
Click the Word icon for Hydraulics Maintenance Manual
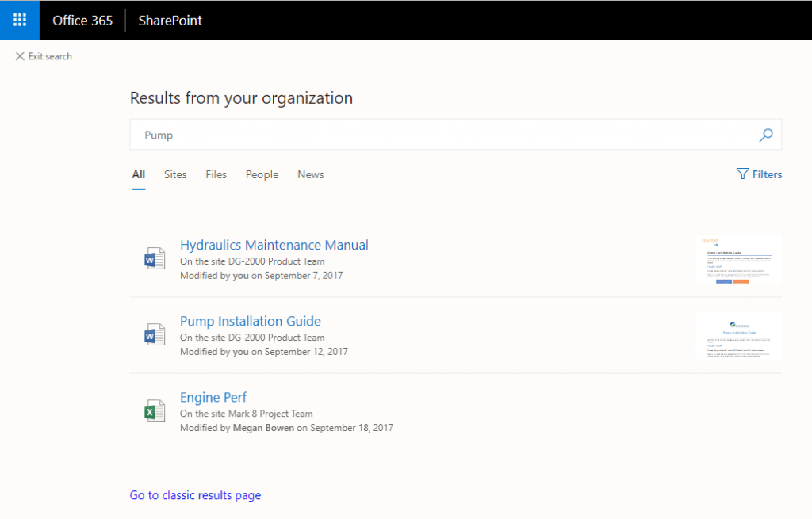pyautogui.click(x=155, y=258)
